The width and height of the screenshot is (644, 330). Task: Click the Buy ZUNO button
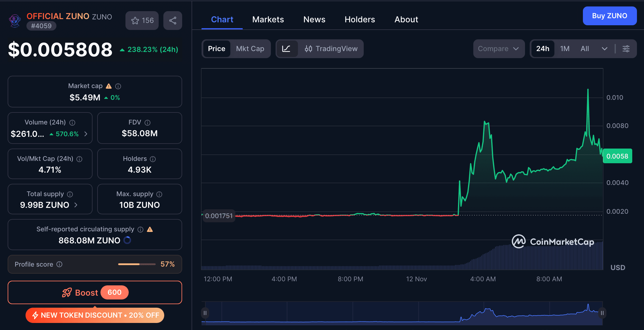(610, 16)
